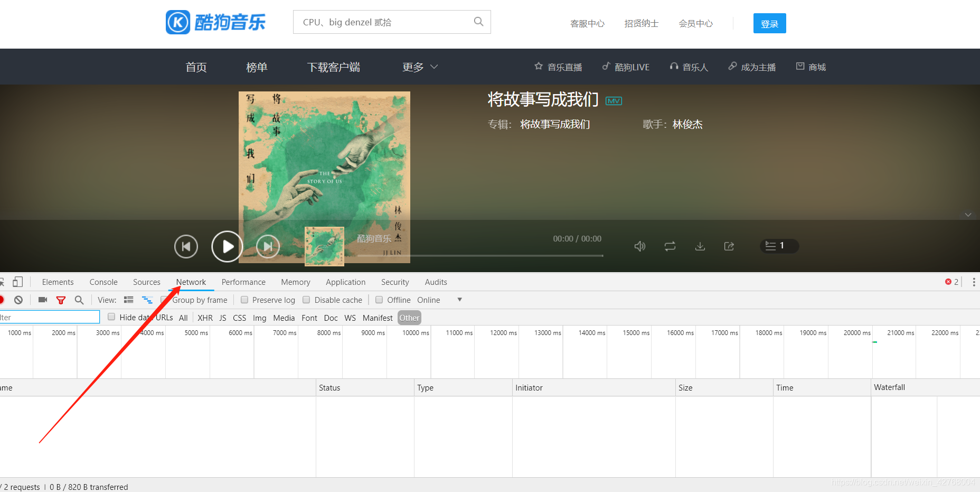Switch to the Application tab
The height and width of the screenshot is (492, 980).
coord(346,282)
